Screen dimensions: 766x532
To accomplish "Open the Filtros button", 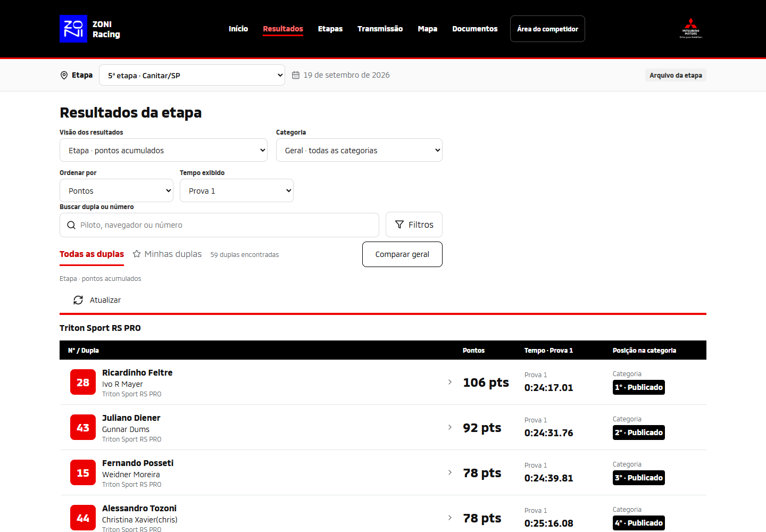I will (x=414, y=225).
